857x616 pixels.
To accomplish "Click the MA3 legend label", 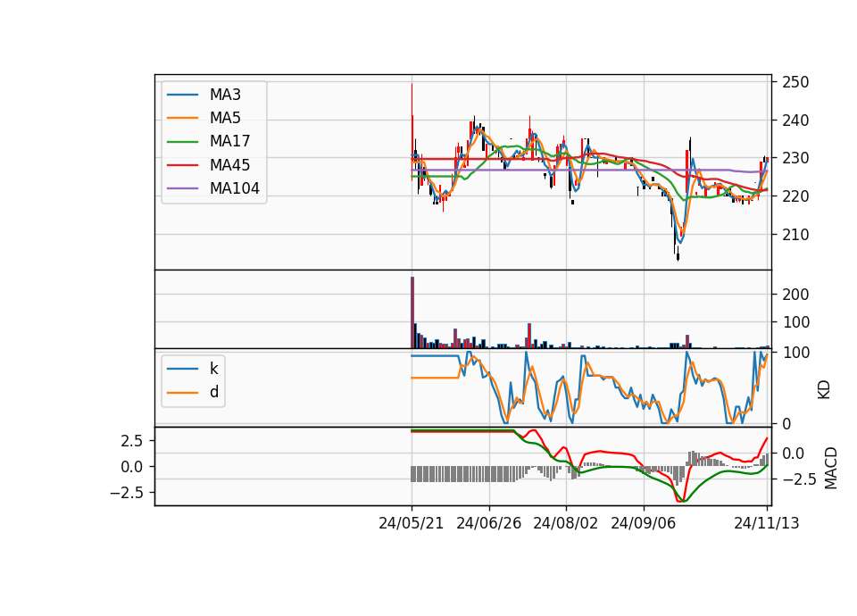I will point(225,95).
